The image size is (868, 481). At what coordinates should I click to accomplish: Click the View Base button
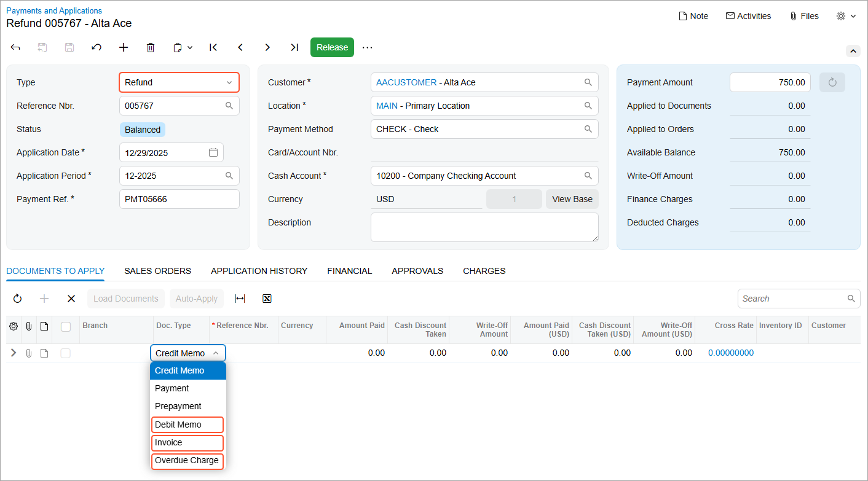click(572, 199)
